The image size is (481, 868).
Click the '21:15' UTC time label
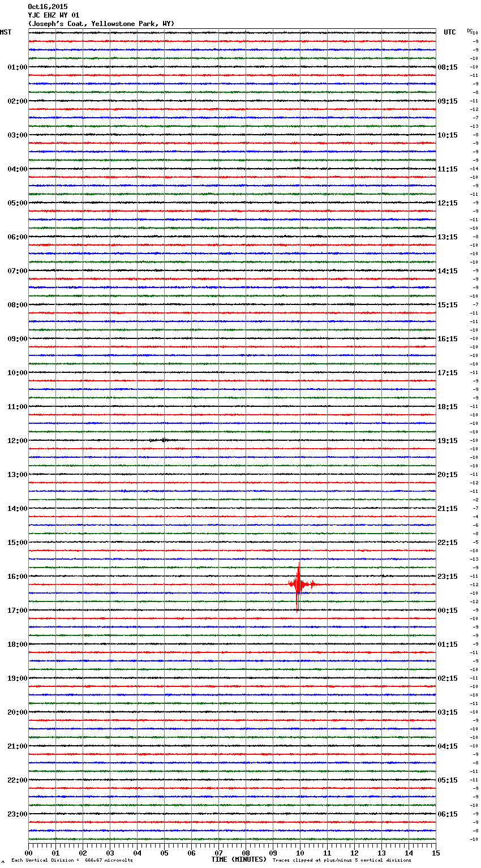(x=448, y=509)
